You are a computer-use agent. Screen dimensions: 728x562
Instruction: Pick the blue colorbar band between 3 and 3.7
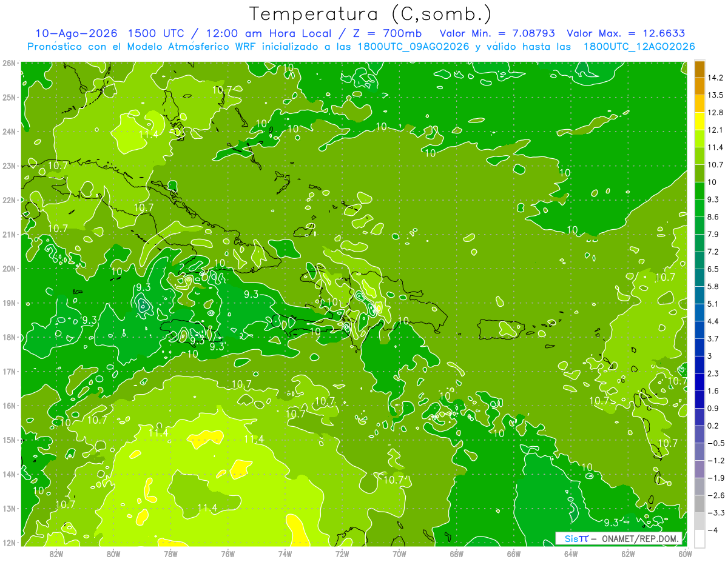coord(699,347)
